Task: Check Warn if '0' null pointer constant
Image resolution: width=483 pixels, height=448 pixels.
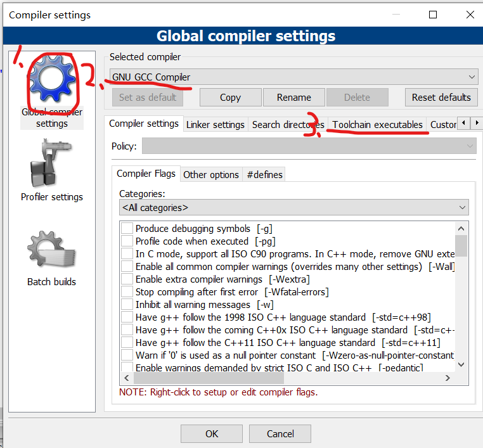Action: pyautogui.click(x=127, y=355)
